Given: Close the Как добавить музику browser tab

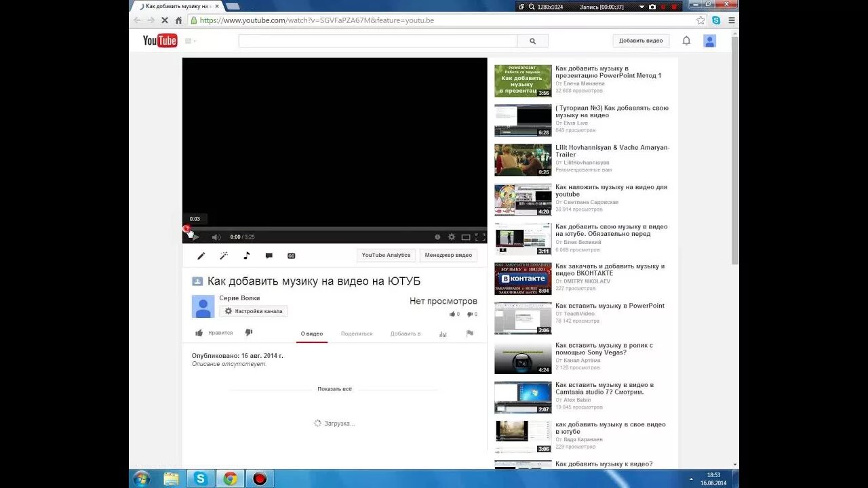Looking at the screenshot, I should click(x=217, y=6).
